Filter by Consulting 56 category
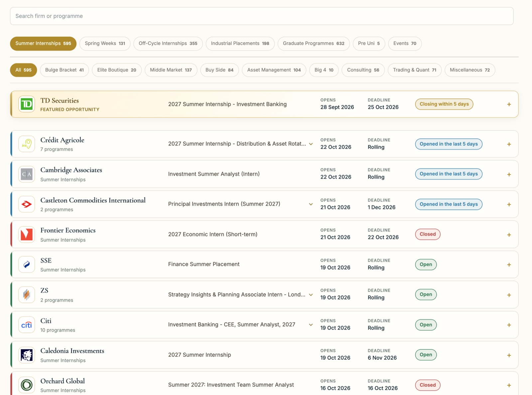The height and width of the screenshot is (395, 532). (x=363, y=70)
